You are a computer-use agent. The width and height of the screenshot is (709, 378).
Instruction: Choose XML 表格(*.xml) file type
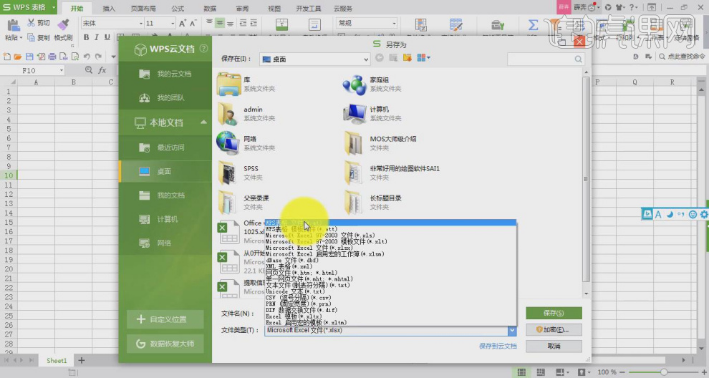click(289, 267)
